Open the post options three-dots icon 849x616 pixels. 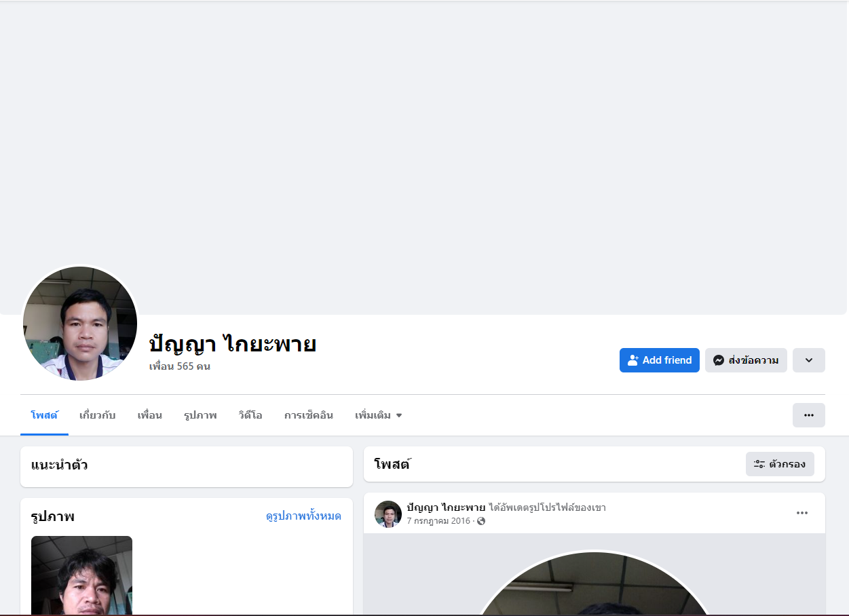(802, 513)
